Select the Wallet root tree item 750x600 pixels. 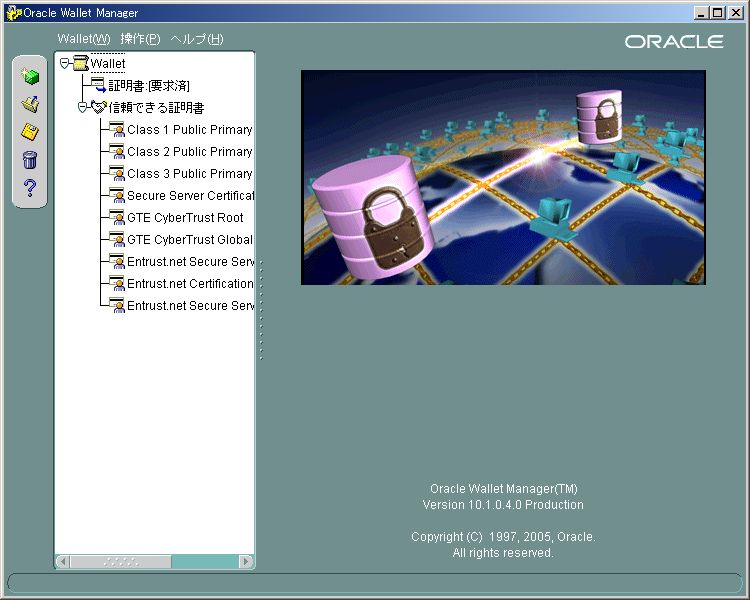(108, 63)
